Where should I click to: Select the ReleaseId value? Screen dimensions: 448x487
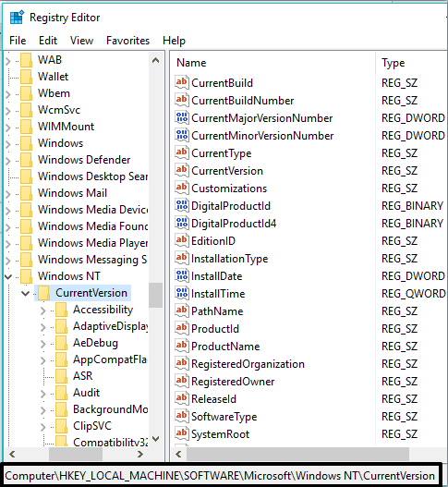coord(213,398)
